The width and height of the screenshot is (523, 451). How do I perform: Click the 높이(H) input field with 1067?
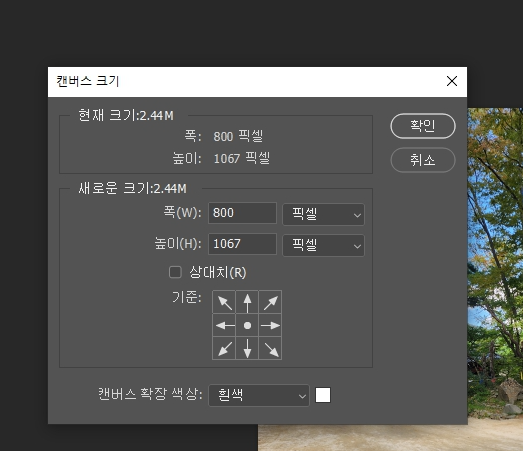tap(242, 244)
